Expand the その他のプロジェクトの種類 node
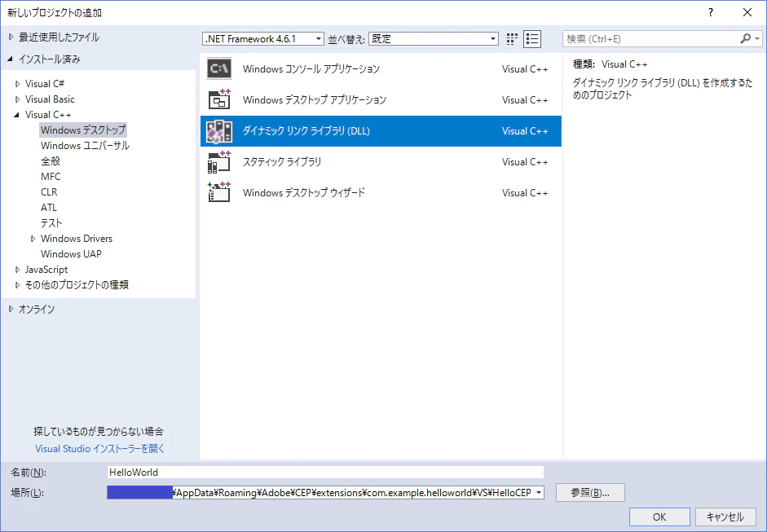 (x=18, y=285)
